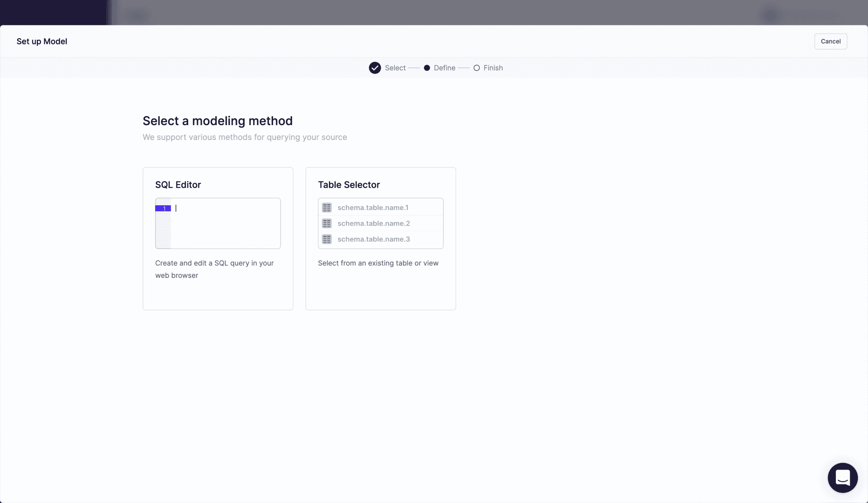This screenshot has height=503, width=868.
Task: Click line number 1 in SQL preview
Action: [163, 208]
